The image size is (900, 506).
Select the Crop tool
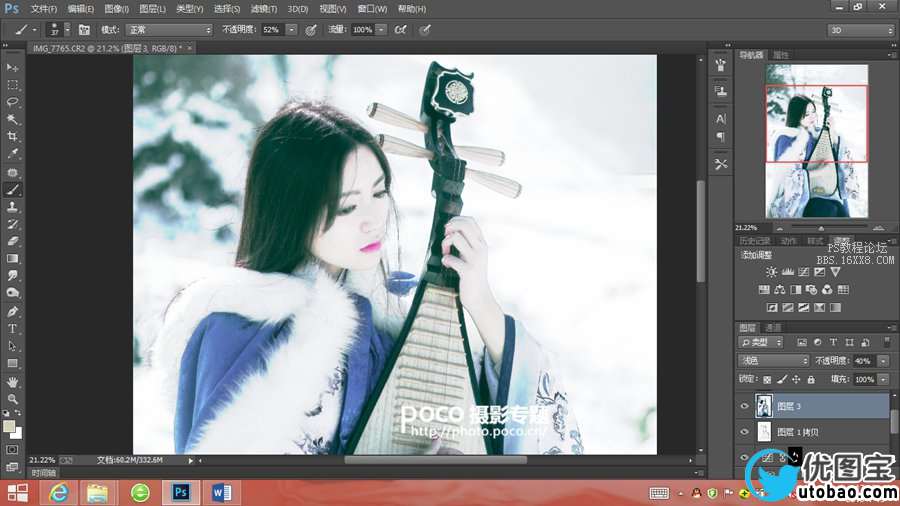point(12,137)
